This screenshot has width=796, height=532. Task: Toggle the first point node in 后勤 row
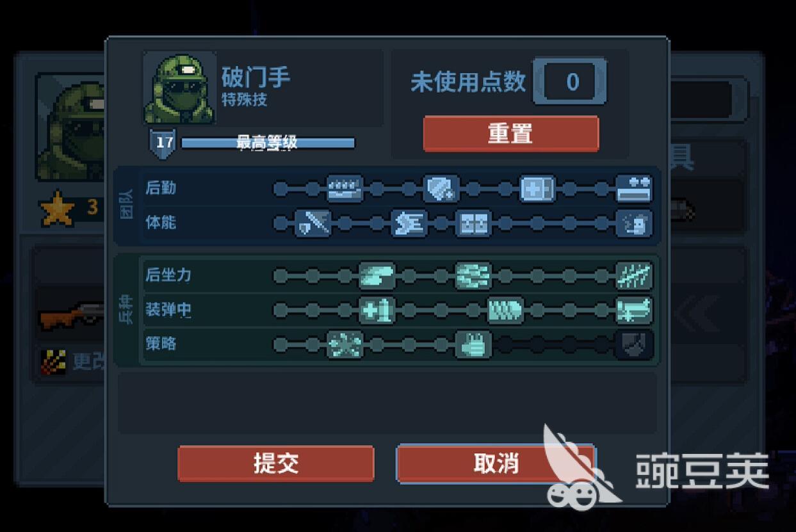[x=280, y=189]
